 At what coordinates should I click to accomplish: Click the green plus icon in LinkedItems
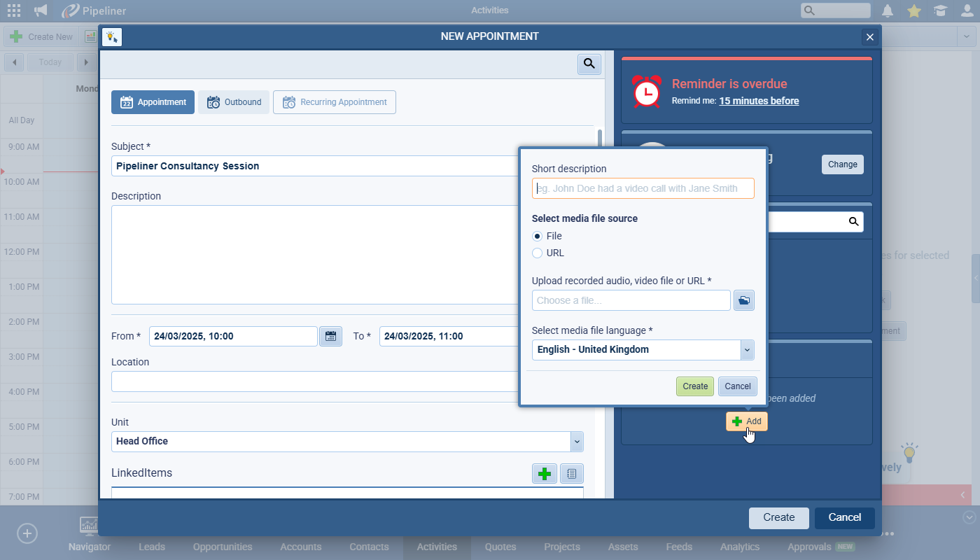(544, 474)
